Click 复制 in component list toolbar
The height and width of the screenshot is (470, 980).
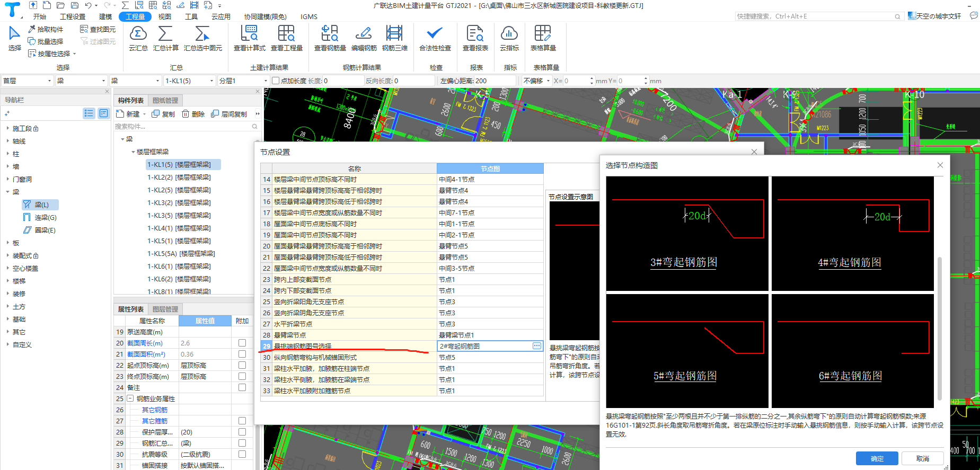point(163,114)
